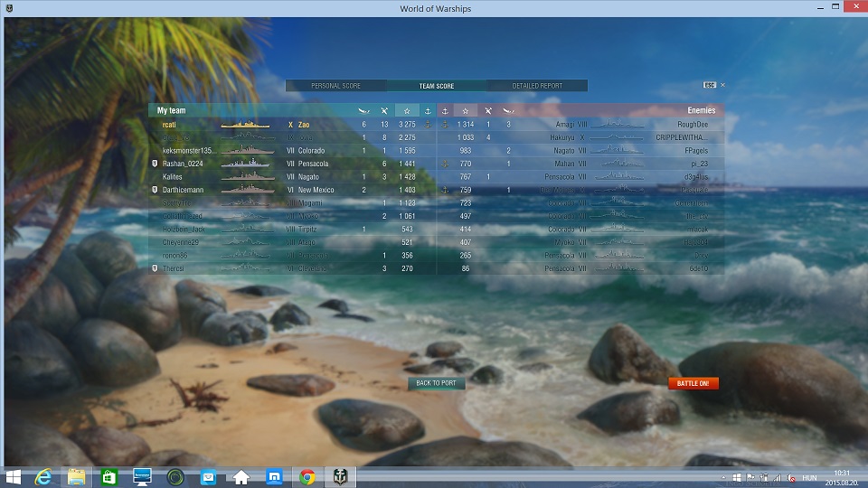Image resolution: width=868 pixels, height=488 pixels.
Task: Launch Internet Explorer from the taskbar
Action: (x=43, y=477)
